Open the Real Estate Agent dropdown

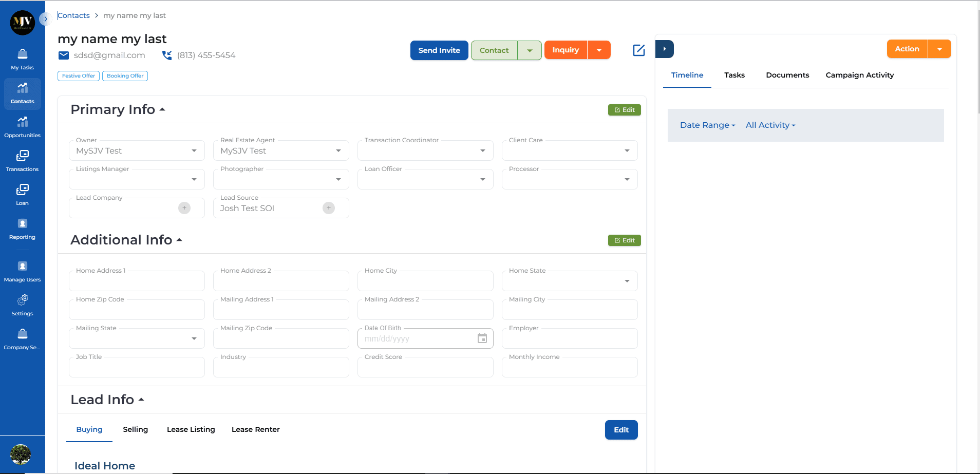coord(281,150)
